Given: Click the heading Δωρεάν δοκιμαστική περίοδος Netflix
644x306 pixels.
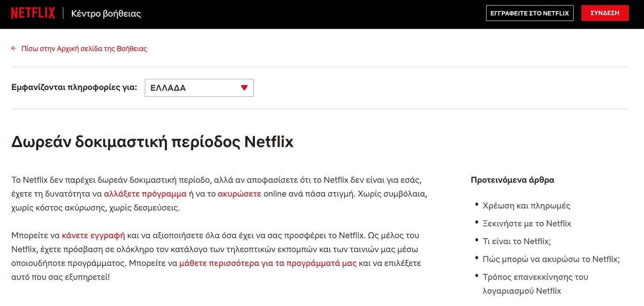Looking at the screenshot, I should coord(152,142).
